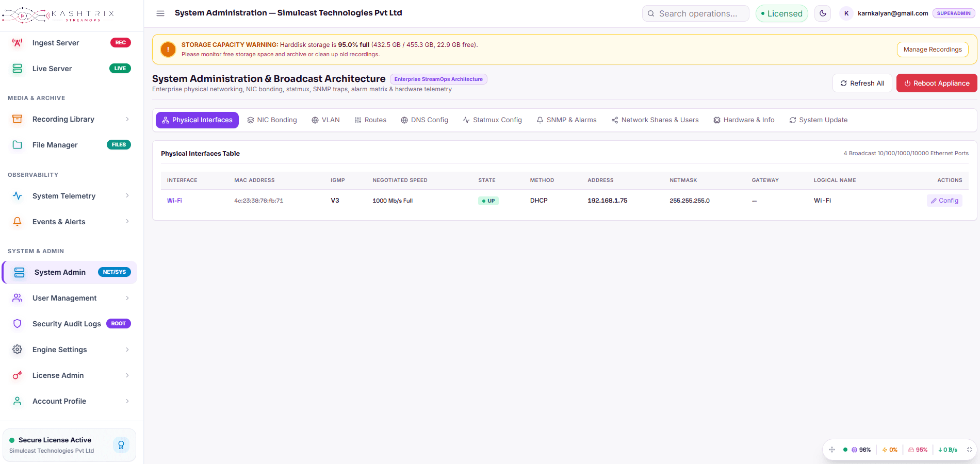The height and width of the screenshot is (464, 980).
Task: Click the Events & Alerts bell icon
Action: [18, 222]
